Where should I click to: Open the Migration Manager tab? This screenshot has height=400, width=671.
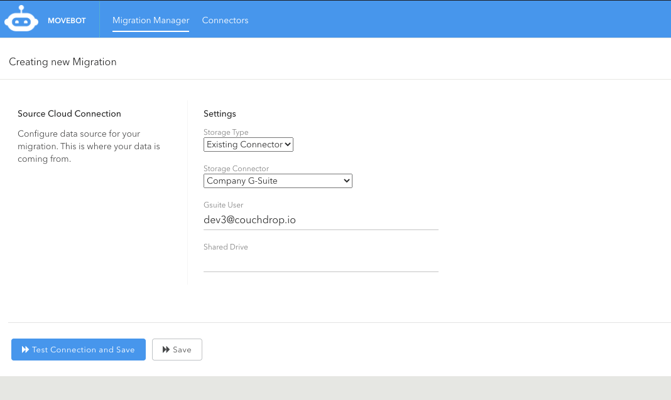151,20
